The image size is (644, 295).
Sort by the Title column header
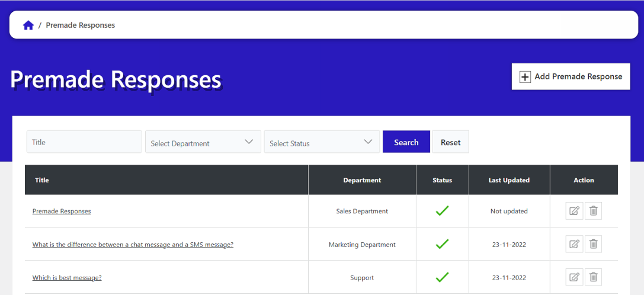click(x=42, y=180)
